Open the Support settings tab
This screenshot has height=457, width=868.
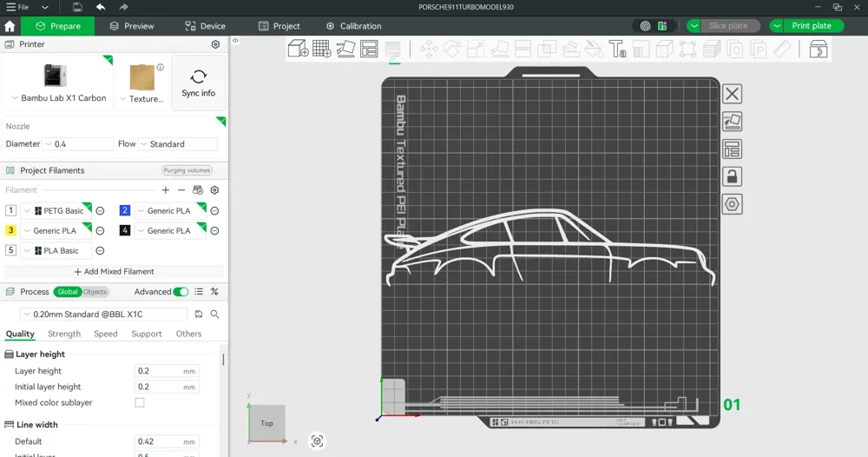[147, 334]
